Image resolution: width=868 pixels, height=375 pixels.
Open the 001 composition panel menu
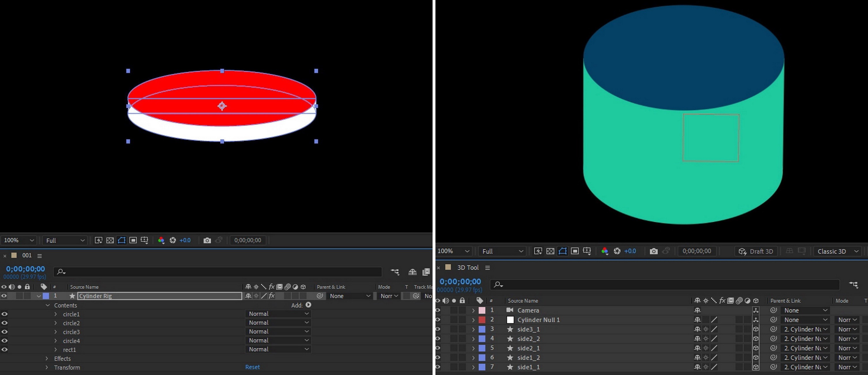40,256
